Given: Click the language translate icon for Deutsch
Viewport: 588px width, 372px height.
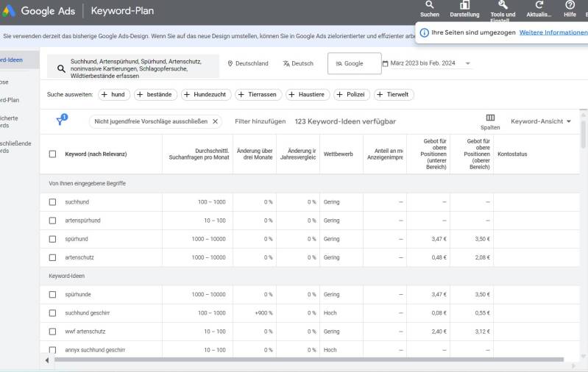Looking at the screenshot, I should [x=286, y=64].
